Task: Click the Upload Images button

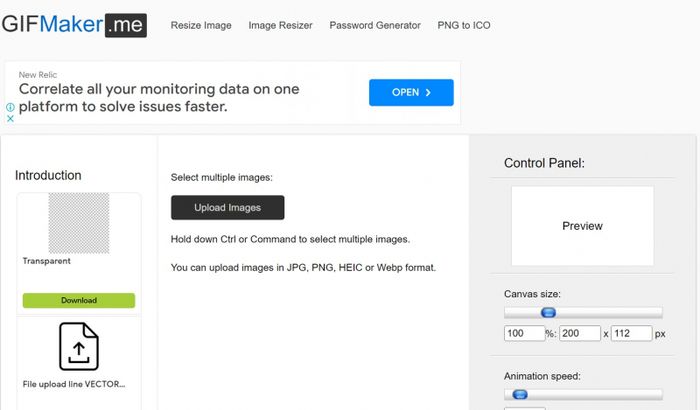Action: [228, 207]
